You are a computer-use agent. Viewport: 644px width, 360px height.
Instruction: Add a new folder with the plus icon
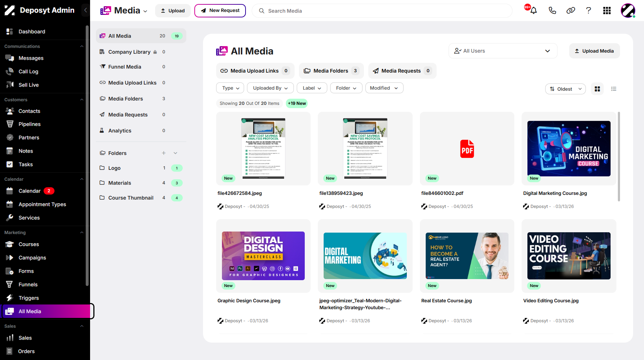click(164, 153)
